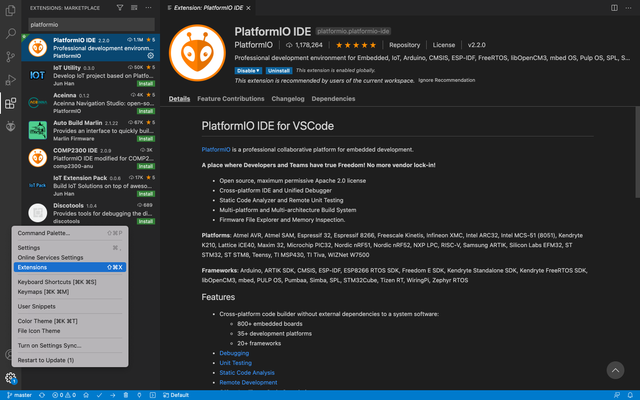Open the Static Code Analysis link
640x400 pixels.
tap(247, 373)
